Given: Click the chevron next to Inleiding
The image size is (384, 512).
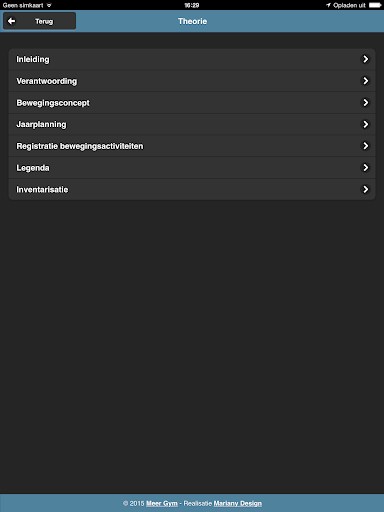Looking at the screenshot, I should tap(366, 59).
